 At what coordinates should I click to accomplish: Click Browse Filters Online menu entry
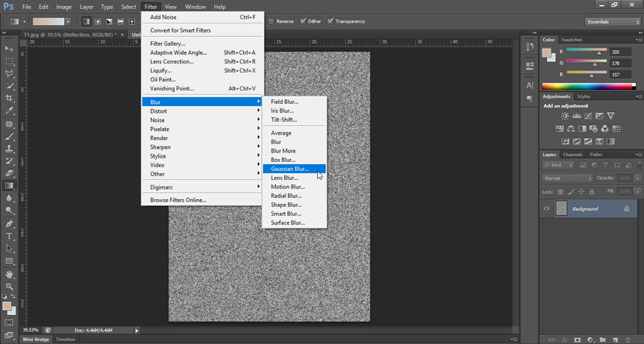point(178,200)
